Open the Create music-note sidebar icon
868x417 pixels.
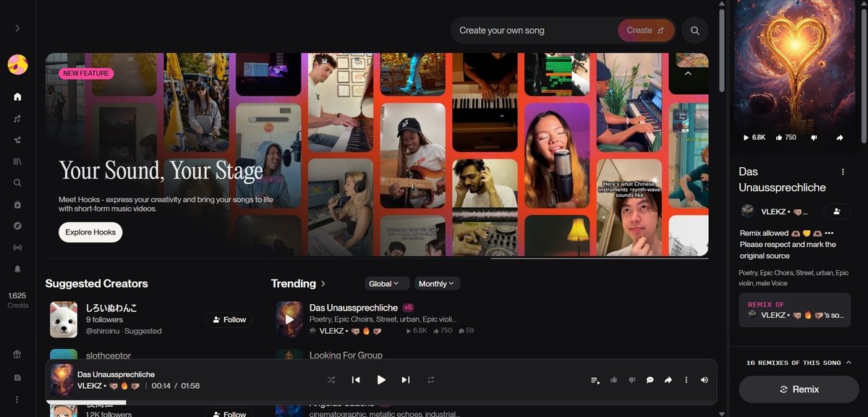pyautogui.click(x=17, y=118)
